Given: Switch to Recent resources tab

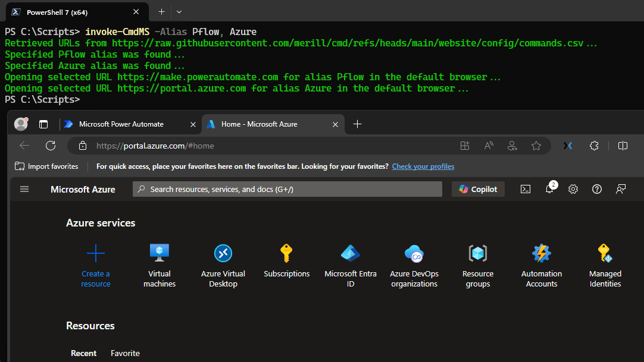Looking at the screenshot, I should 84,353.
